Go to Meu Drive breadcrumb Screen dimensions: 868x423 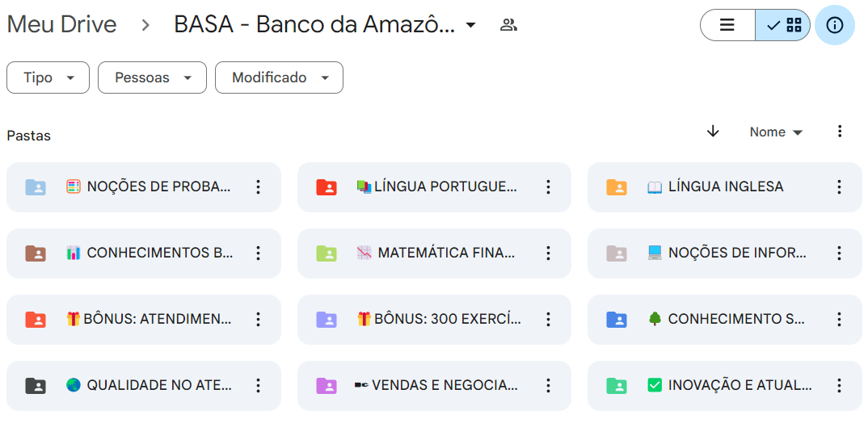point(61,25)
